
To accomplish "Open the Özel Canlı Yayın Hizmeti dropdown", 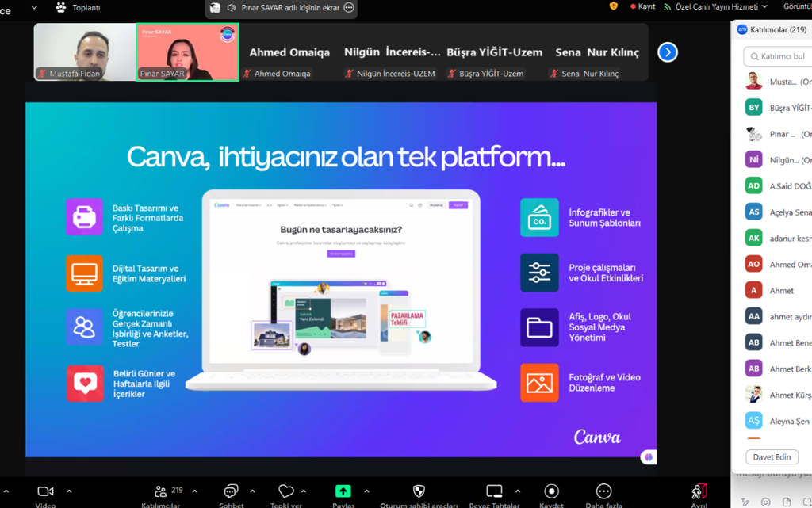I will (716, 6).
